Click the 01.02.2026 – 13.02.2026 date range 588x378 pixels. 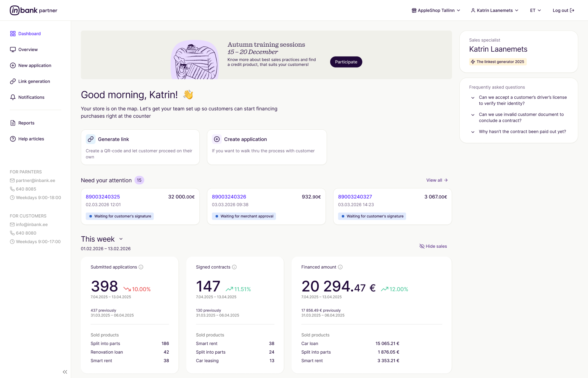[106, 249]
